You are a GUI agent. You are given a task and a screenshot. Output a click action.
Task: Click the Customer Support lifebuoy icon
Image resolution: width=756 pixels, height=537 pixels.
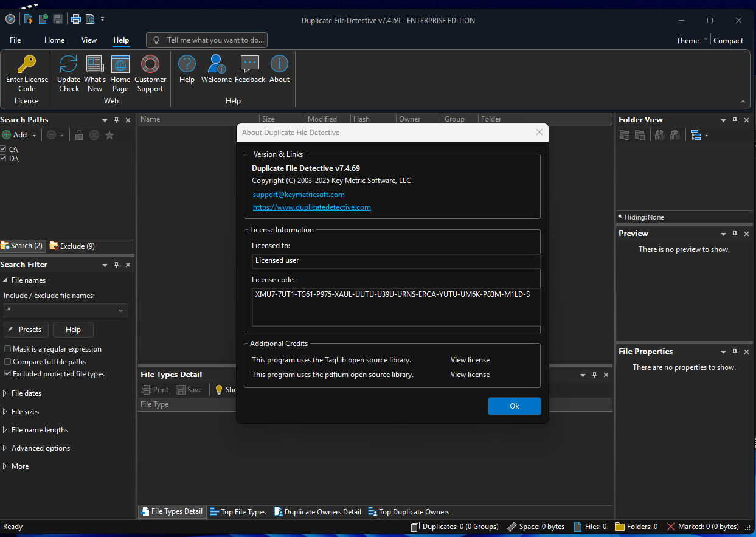click(150, 64)
